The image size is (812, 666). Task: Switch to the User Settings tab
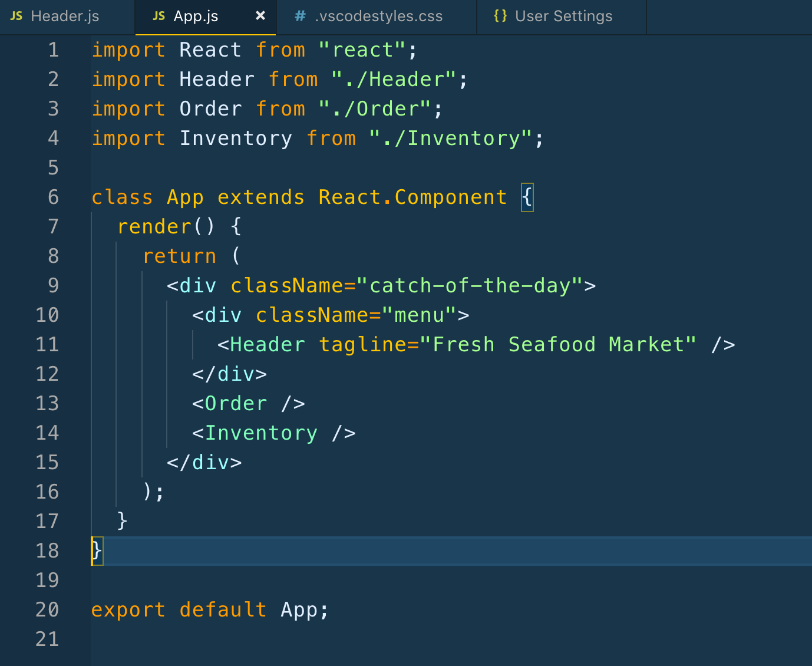[x=563, y=17]
